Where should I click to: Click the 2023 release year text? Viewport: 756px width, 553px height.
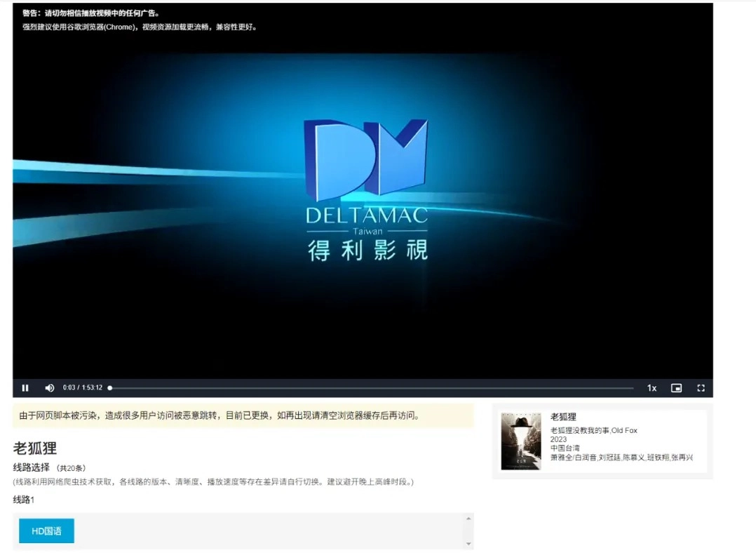point(558,439)
